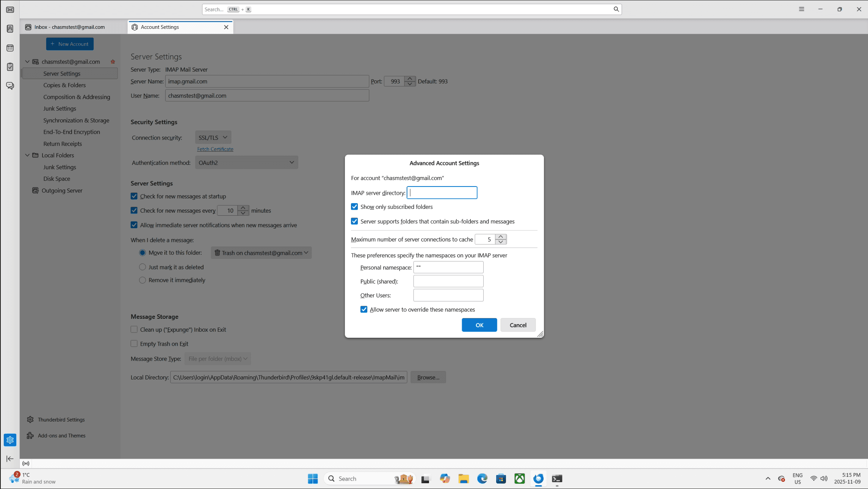Viewport: 868px width, 489px height.
Task: Disable Server supports folders with sub-folders checkbox
Action: coord(354,221)
